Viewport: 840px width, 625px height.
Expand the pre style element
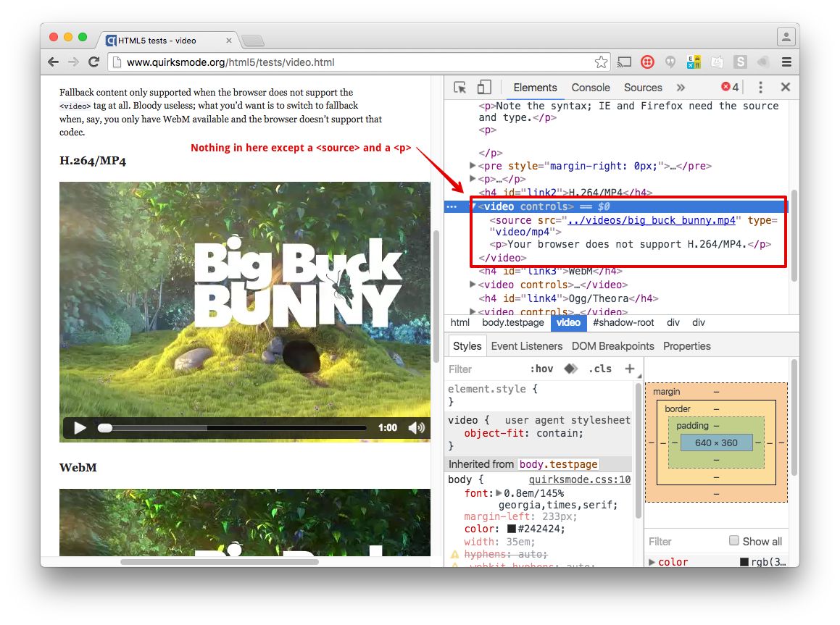[x=473, y=165]
